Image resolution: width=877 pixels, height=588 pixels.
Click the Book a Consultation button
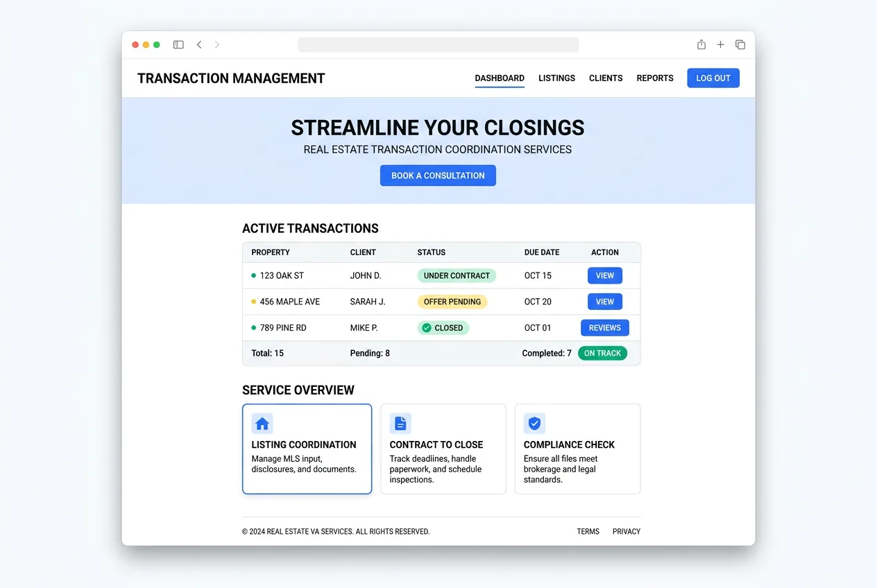tap(438, 175)
